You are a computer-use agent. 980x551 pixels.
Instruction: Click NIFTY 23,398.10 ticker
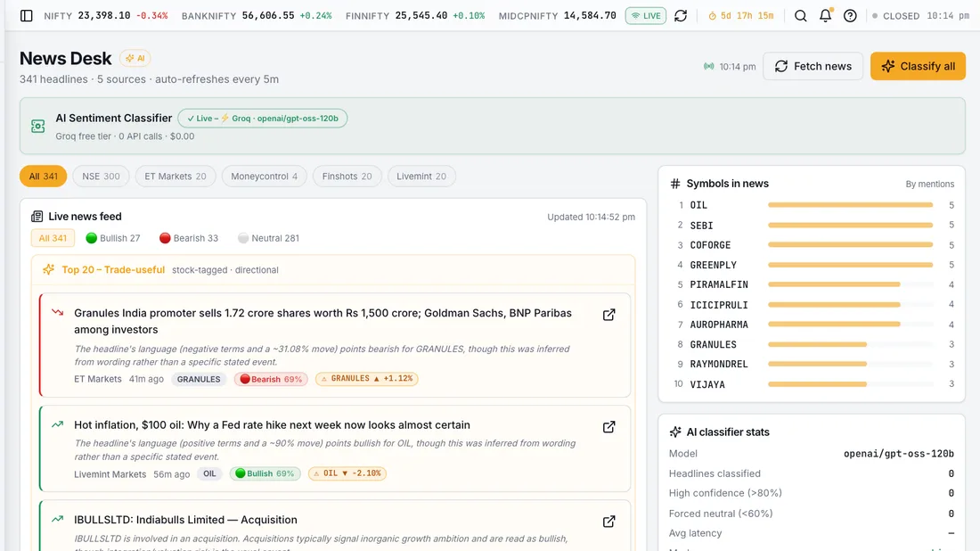click(106, 16)
